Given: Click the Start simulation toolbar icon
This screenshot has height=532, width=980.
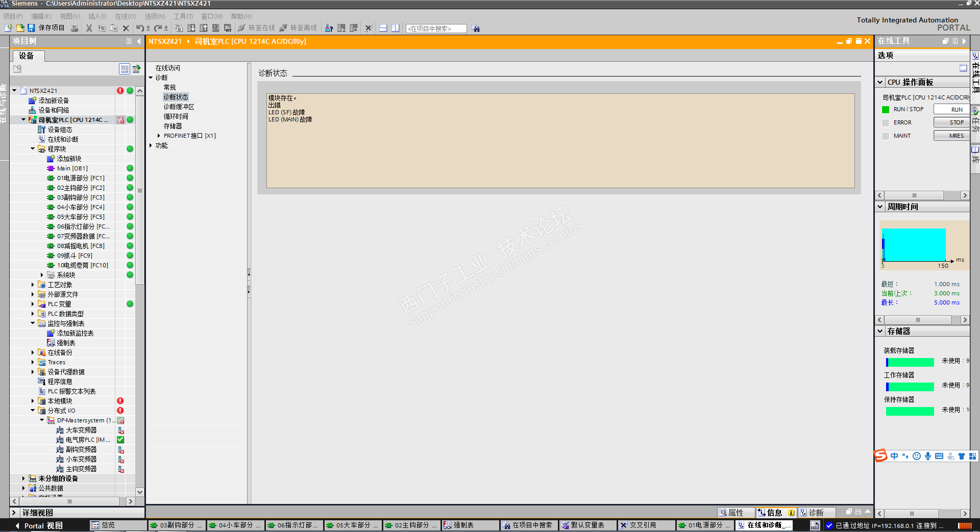Looking at the screenshot, I should (216, 28).
